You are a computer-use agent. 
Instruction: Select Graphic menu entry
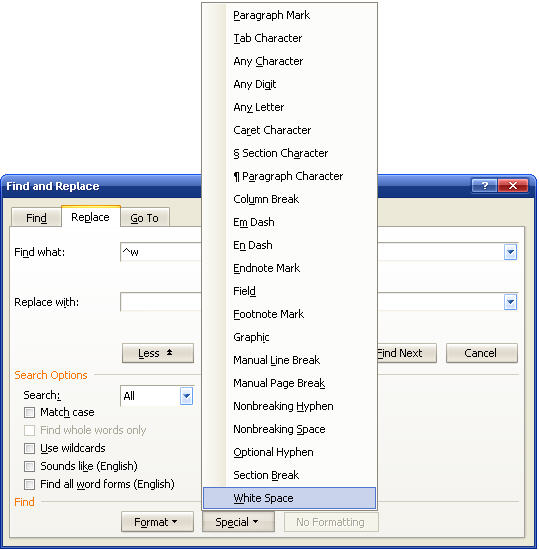tap(289, 337)
